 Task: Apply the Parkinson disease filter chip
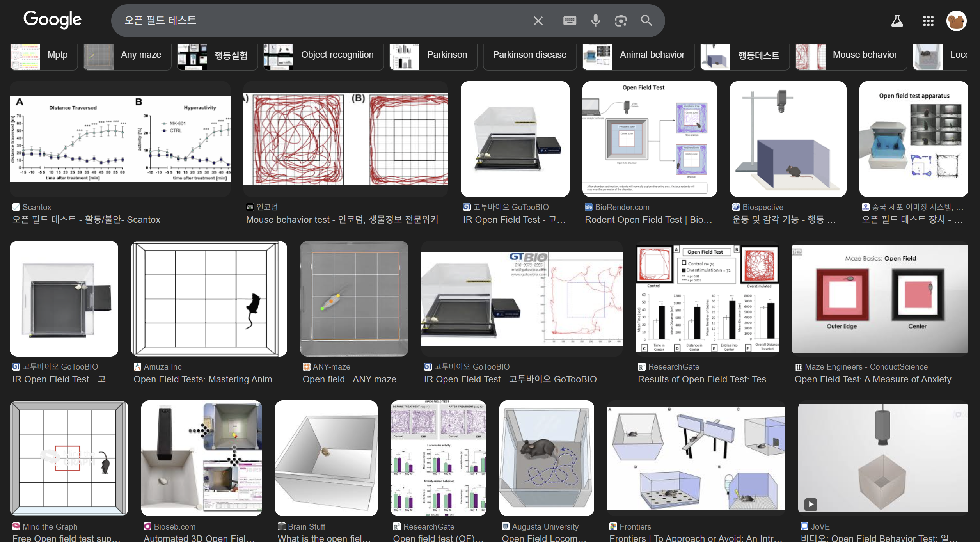coord(529,55)
